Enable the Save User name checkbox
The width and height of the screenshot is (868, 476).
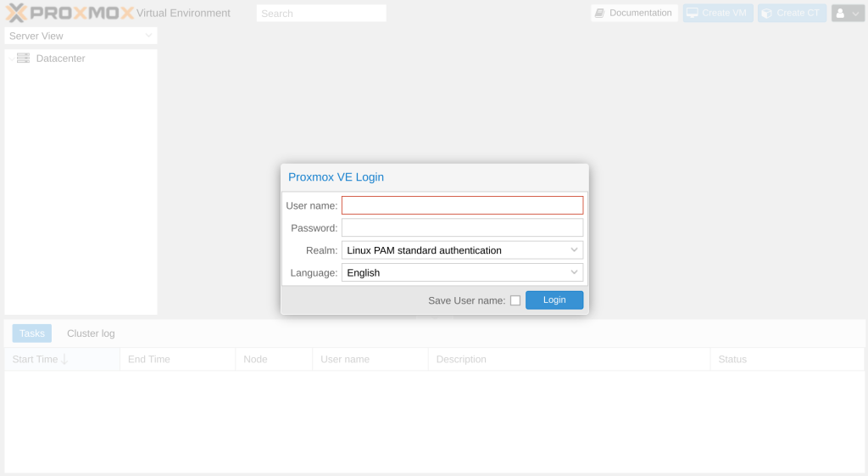click(515, 300)
